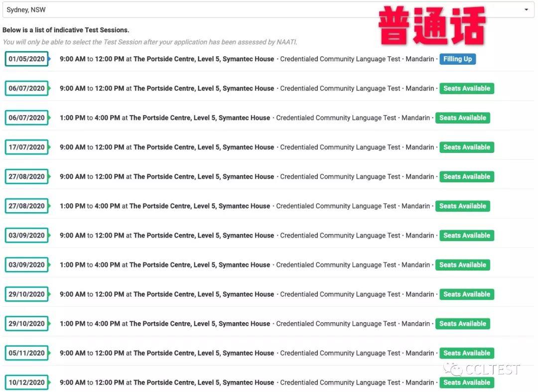Select the 10/12/2020 session date badge
The image size is (538, 392).
(x=27, y=383)
